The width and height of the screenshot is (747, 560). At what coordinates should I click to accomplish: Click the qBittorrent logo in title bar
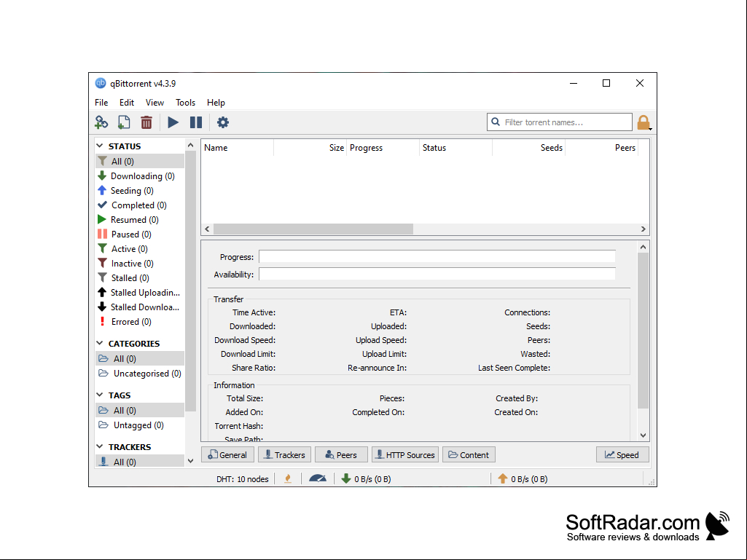pos(101,83)
